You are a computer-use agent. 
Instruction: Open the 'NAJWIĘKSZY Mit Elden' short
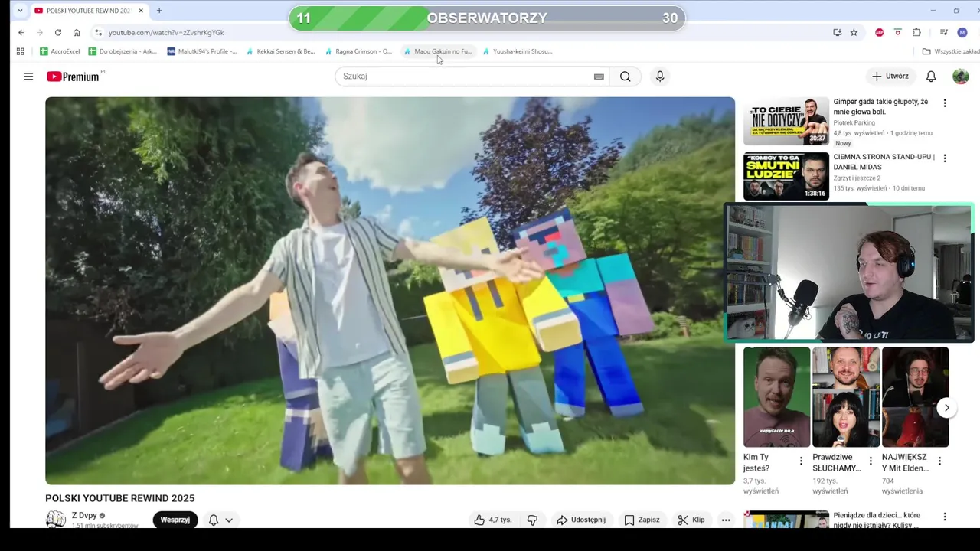915,397
